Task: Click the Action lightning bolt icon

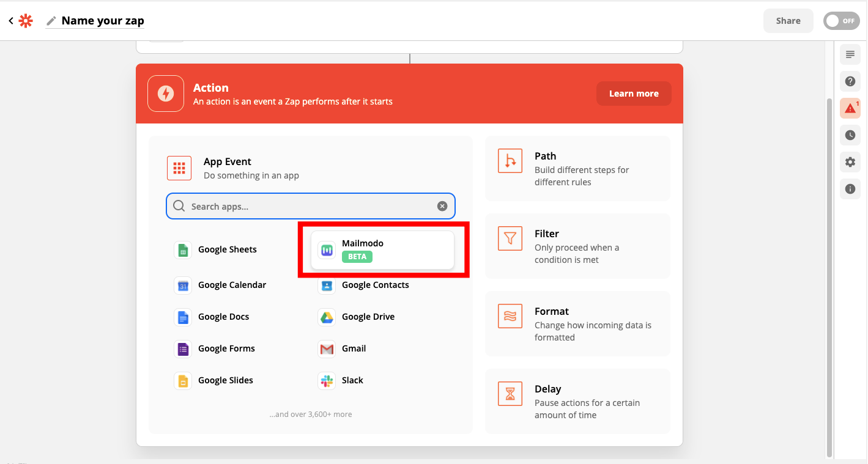Action: [166, 94]
